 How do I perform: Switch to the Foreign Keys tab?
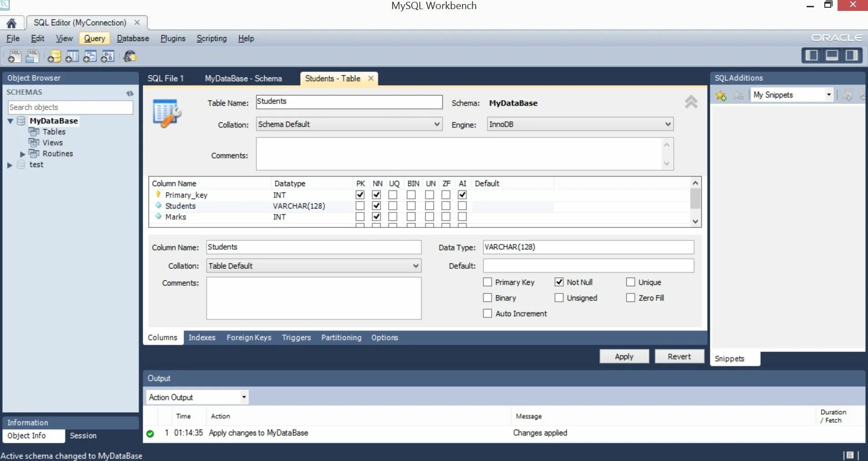248,337
